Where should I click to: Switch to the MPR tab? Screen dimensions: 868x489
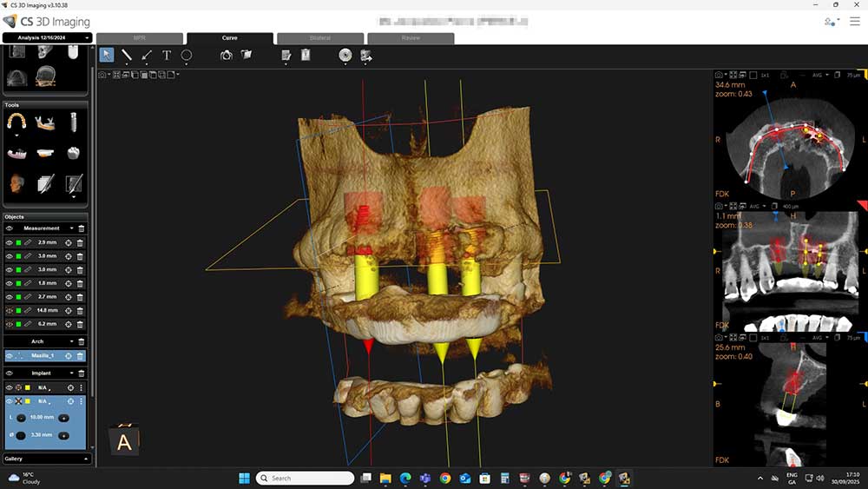[x=139, y=38]
